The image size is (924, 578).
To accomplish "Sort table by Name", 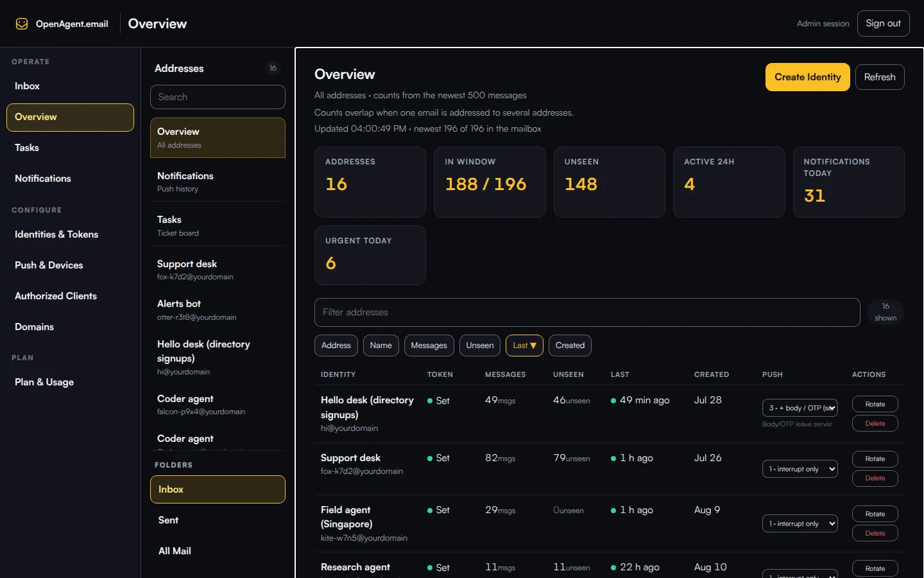I will [381, 346].
